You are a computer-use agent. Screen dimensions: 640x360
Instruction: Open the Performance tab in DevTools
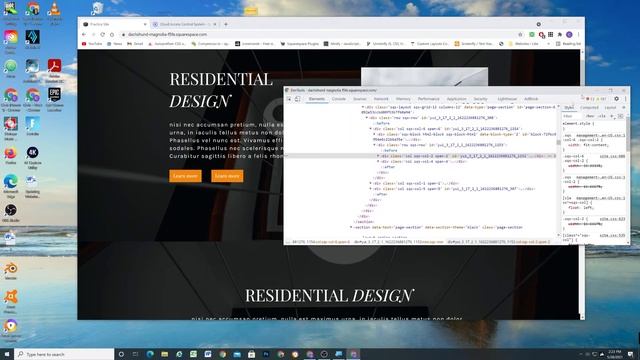click(429, 99)
